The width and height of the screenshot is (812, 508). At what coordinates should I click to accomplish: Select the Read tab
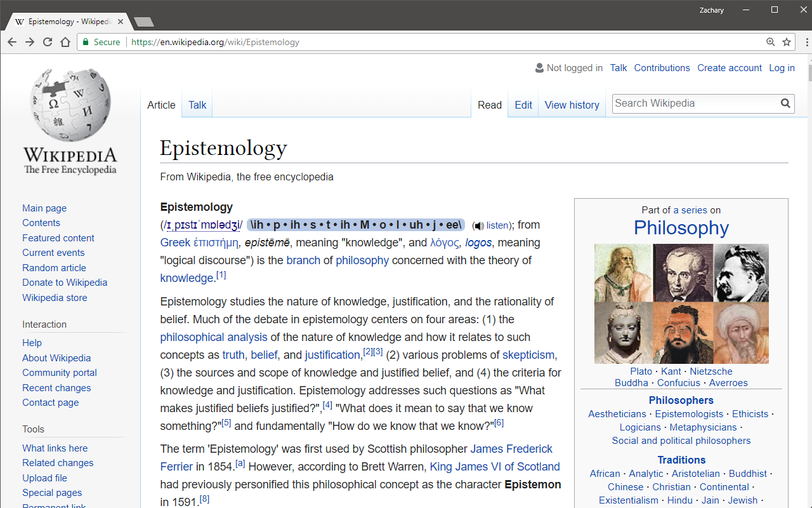click(490, 105)
